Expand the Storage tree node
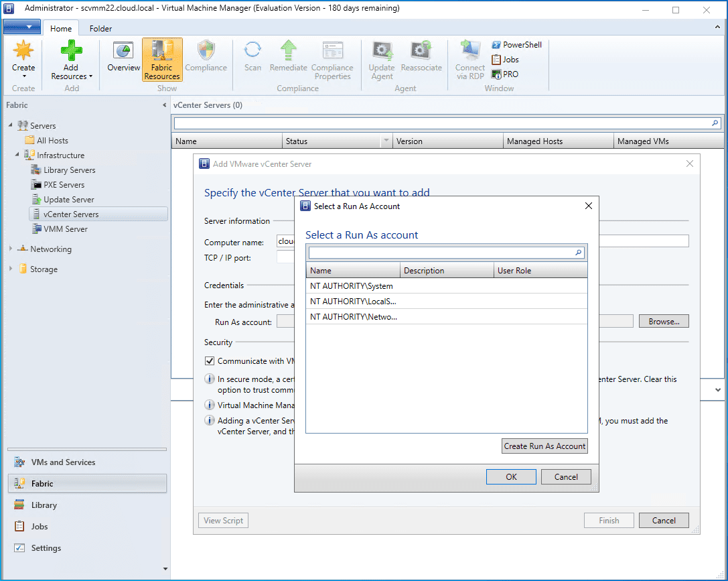728x581 pixels. point(11,269)
